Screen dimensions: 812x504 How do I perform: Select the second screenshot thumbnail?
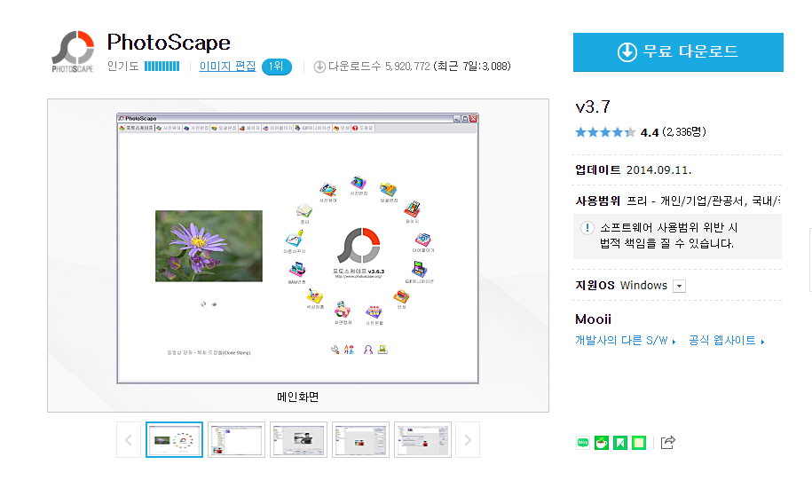[x=236, y=440]
